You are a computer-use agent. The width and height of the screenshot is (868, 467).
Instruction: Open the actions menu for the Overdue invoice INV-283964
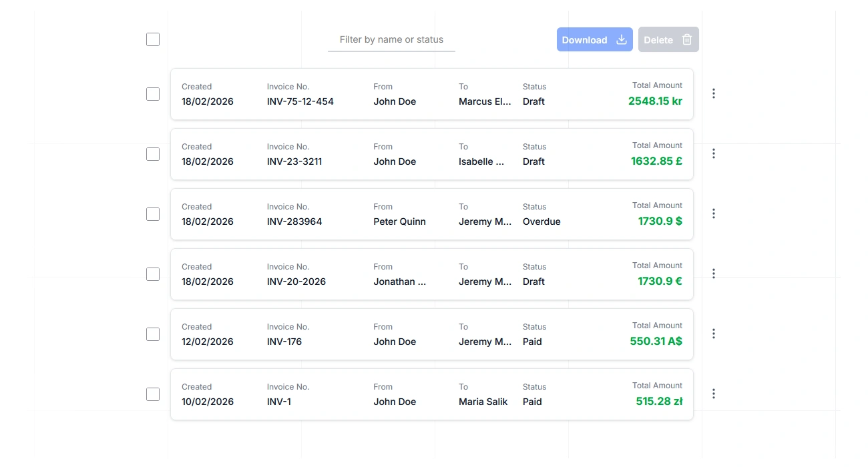coord(713,213)
